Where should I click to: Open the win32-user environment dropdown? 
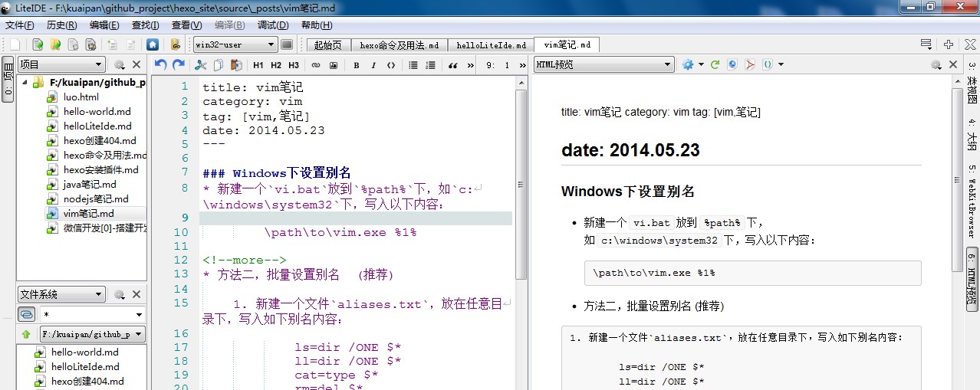coord(235,44)
